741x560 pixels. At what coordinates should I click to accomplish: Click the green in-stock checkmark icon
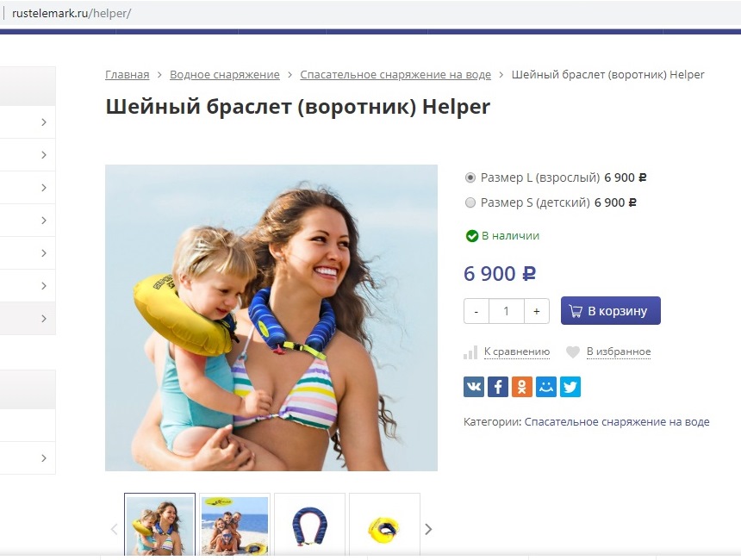point(471,236)
